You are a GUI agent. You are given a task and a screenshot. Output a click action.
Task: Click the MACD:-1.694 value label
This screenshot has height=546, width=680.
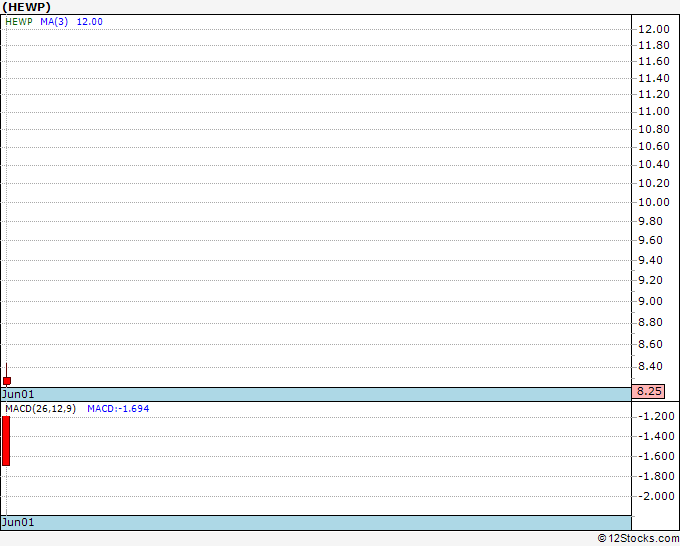point(118,409)
